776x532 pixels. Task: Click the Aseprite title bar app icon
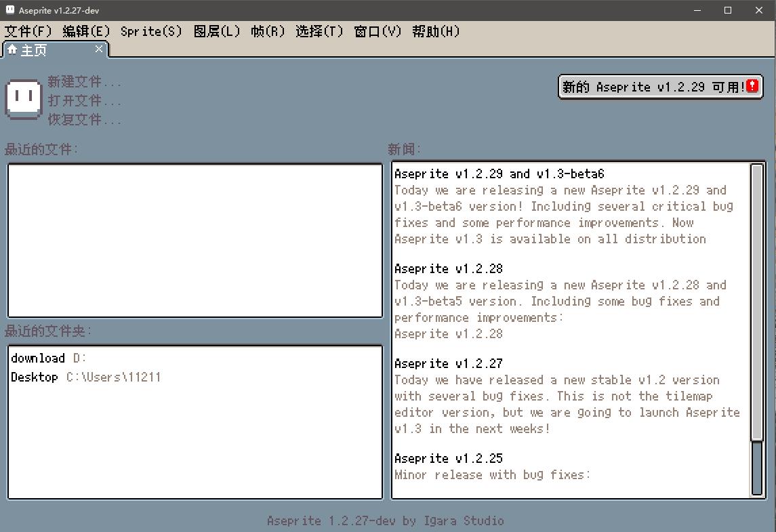point(9,10)
